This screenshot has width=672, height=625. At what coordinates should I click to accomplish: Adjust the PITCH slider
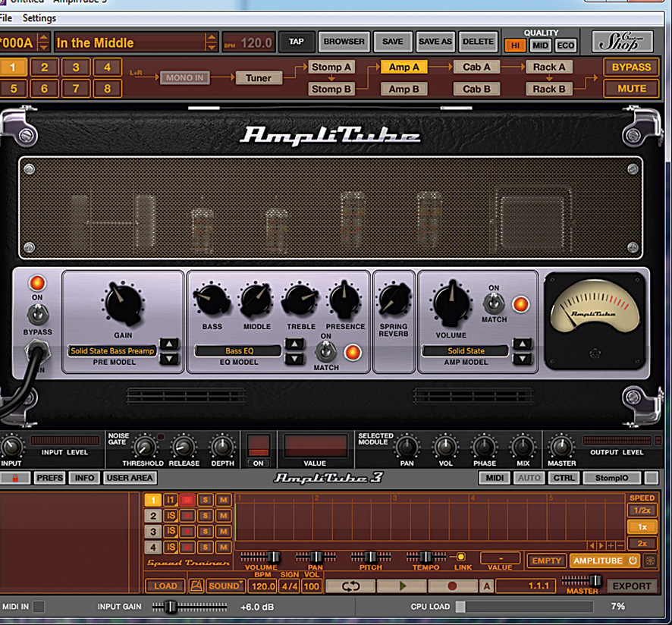[x=371, y=557]
